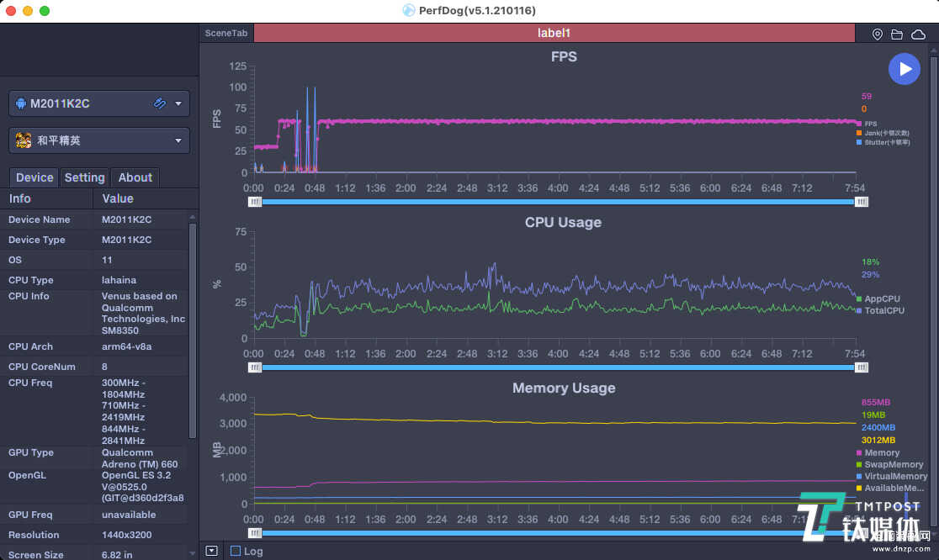This screenshot has width=939, height=560.
Task: Select the GPU Freq value unavailable
Action: (129, 515)
